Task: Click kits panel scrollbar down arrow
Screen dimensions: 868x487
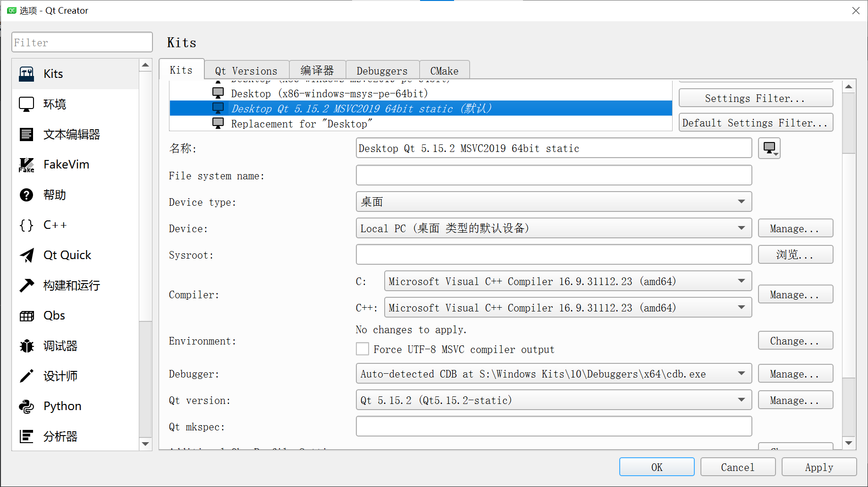Action: click(x=849, y=443)
